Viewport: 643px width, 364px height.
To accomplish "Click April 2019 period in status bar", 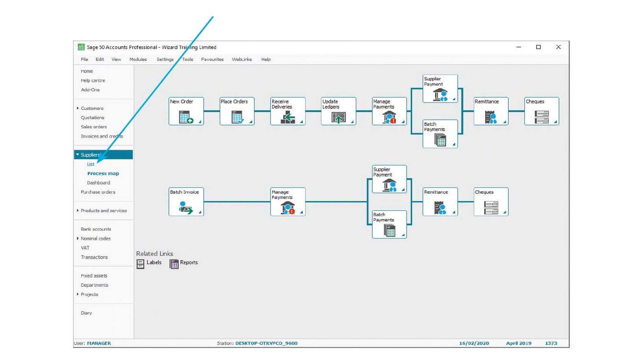I will tap(519, 343).
